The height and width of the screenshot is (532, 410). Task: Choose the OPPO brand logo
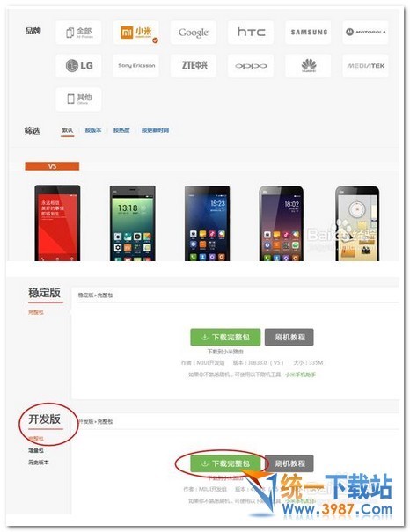pyautogui.click(x=251, y=65)
